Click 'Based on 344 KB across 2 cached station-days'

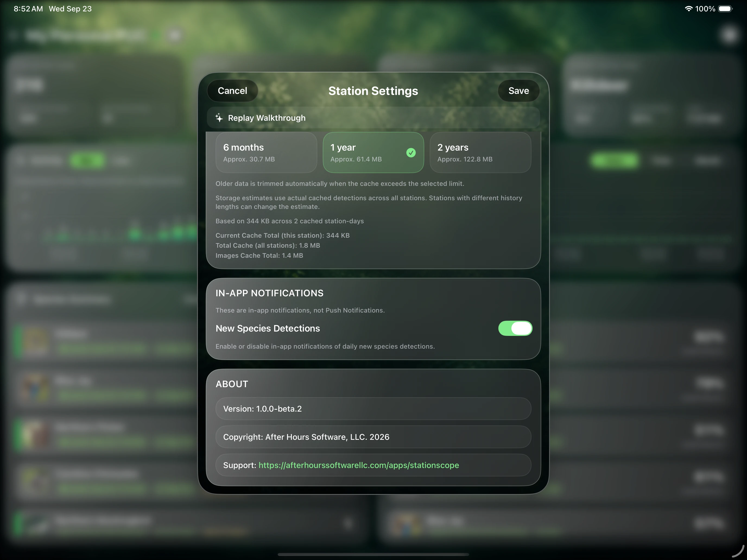[290, 221]
